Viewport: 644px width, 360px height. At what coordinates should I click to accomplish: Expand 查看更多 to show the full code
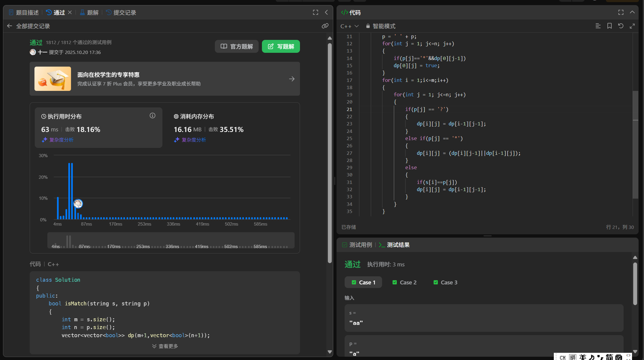click(x=165, y=346)
